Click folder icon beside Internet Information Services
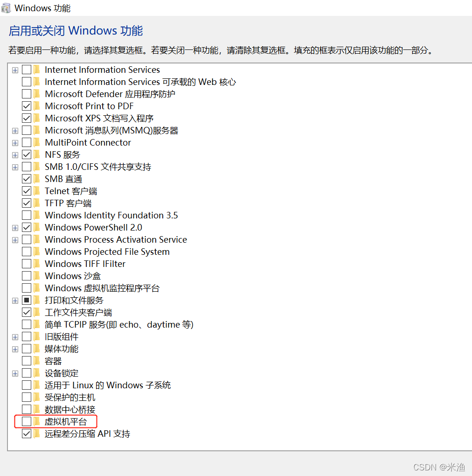This screenshot has height=476, width=472. pyautogui.click(x=37, y=70)
